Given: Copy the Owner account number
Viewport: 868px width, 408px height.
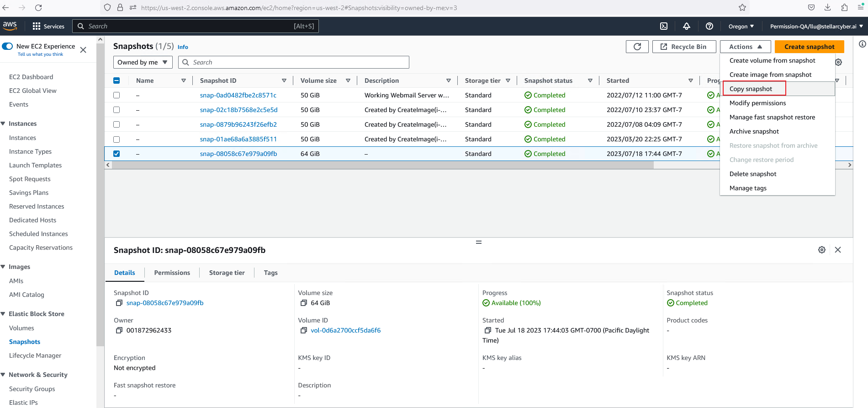Looking at the screenshot, I should click(x=119, y=330).
